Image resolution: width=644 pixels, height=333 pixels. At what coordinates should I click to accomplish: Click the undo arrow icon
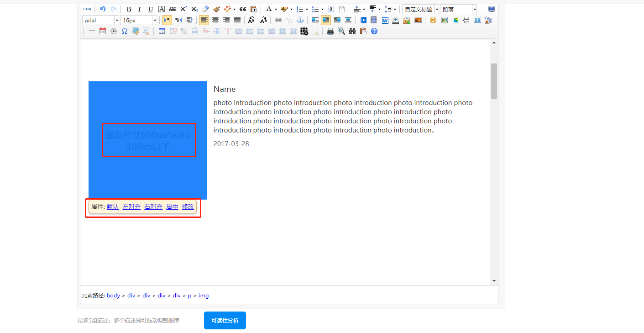click(x=102, y=9)
